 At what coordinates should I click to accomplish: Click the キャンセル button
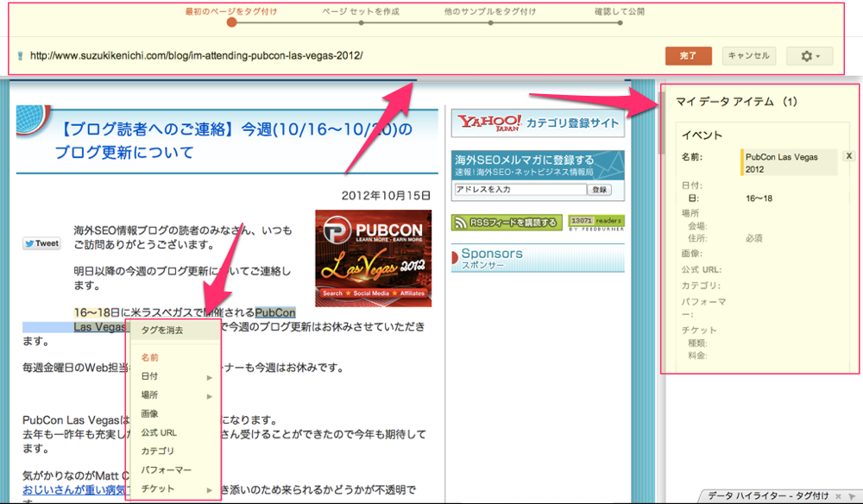coord(748,55)
